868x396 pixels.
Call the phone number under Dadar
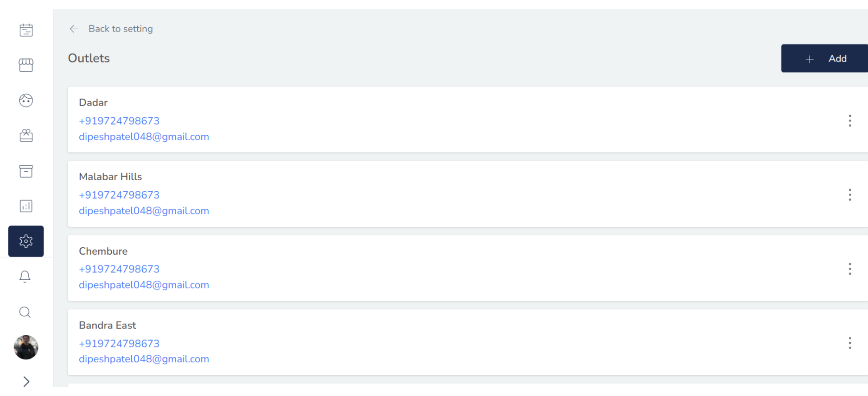click(x=119, y=120)
